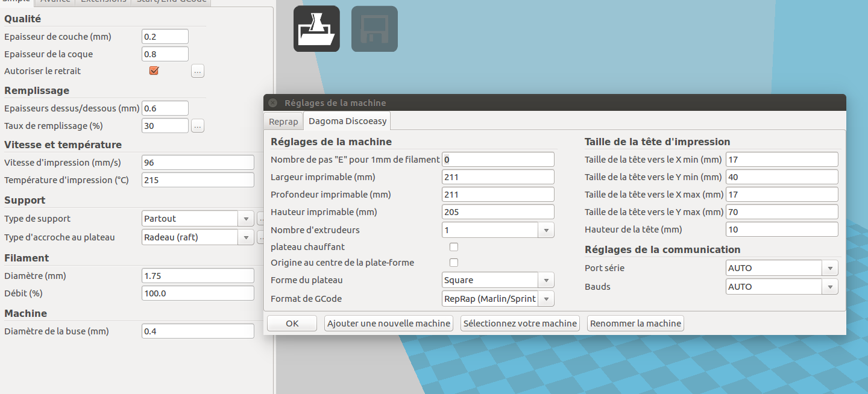
Task: Click the Taux de remplissage value field
Action: (165, 126)
